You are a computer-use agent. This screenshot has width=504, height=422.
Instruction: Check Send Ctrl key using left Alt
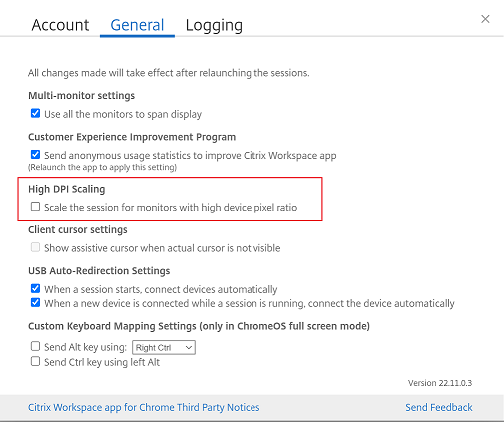[x=35, y=361]
